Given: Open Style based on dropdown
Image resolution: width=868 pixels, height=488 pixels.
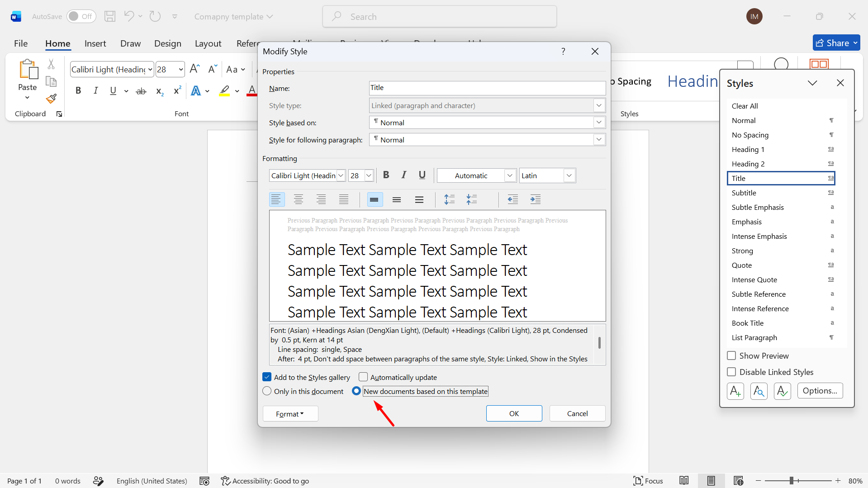Looking at the screenshot, I should 599,123.
